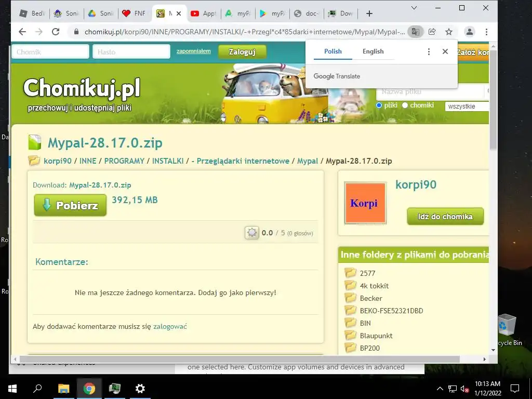Switch to the BedW browser tab
532x399 pixels.
pos(33,14)
